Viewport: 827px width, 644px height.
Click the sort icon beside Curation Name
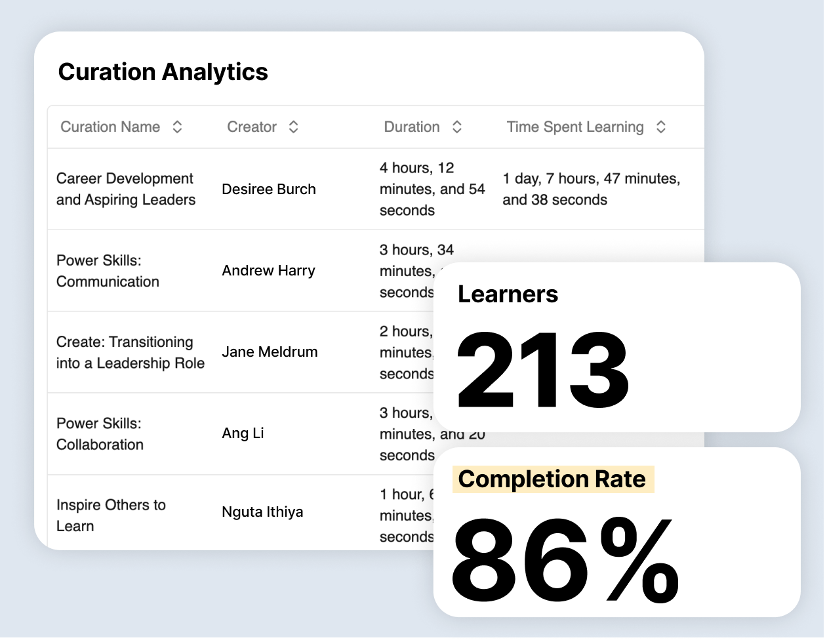coord(176,127)
